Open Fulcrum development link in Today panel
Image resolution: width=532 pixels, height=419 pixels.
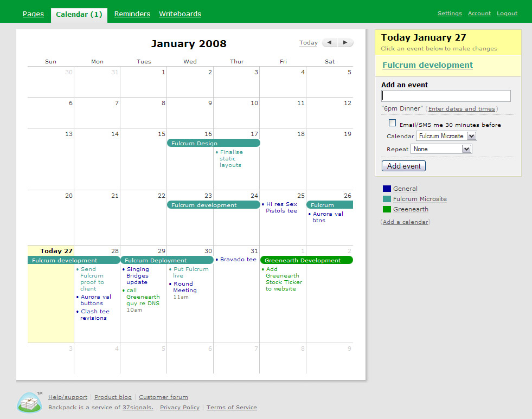click(427, 65)
